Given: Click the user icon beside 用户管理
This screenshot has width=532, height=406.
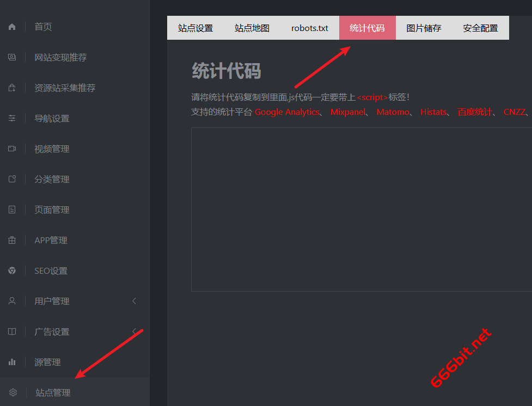Looking at the screenshot, I should (12, 301).
